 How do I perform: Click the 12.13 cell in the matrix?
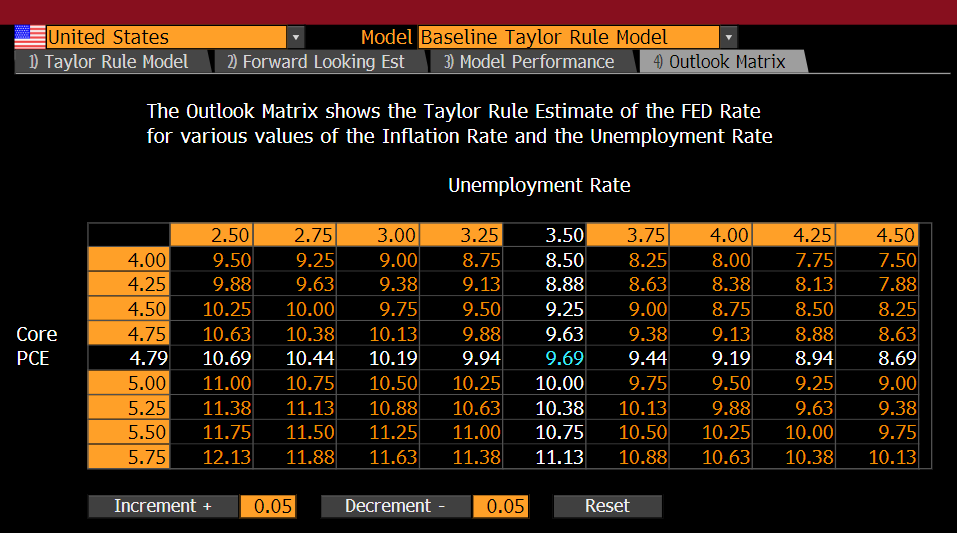pos(211,457)
